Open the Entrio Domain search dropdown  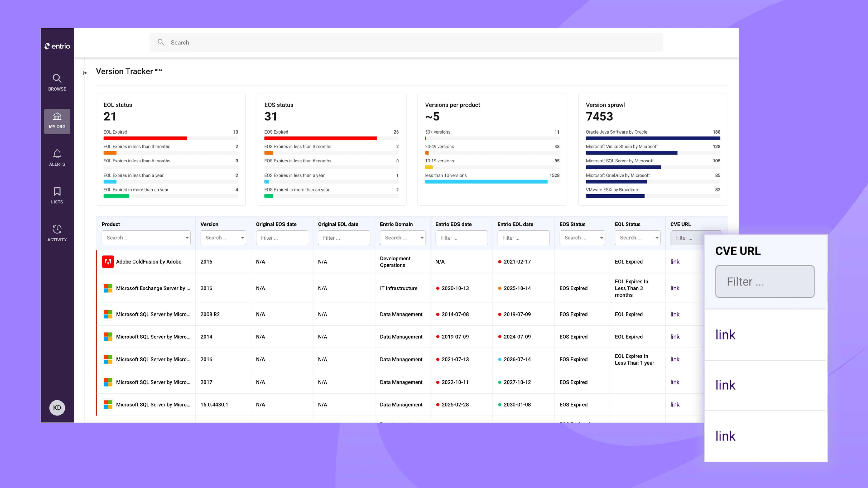[x=403, y=238]
